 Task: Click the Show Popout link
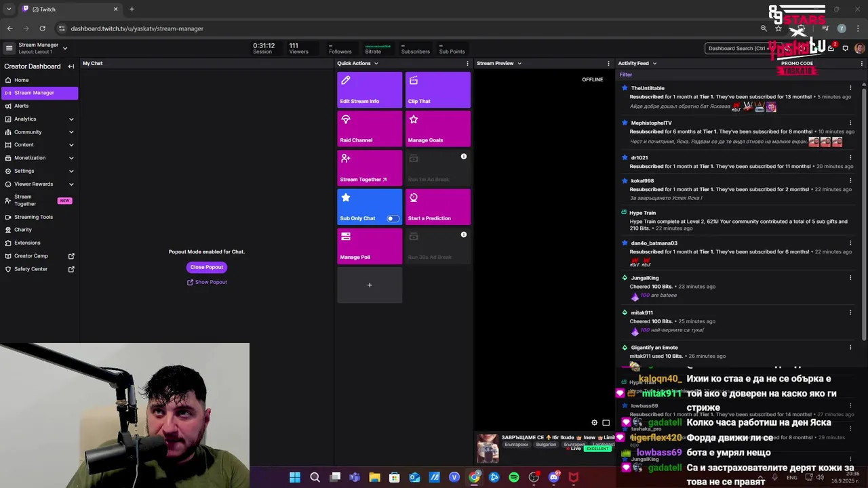pos(207,282)
